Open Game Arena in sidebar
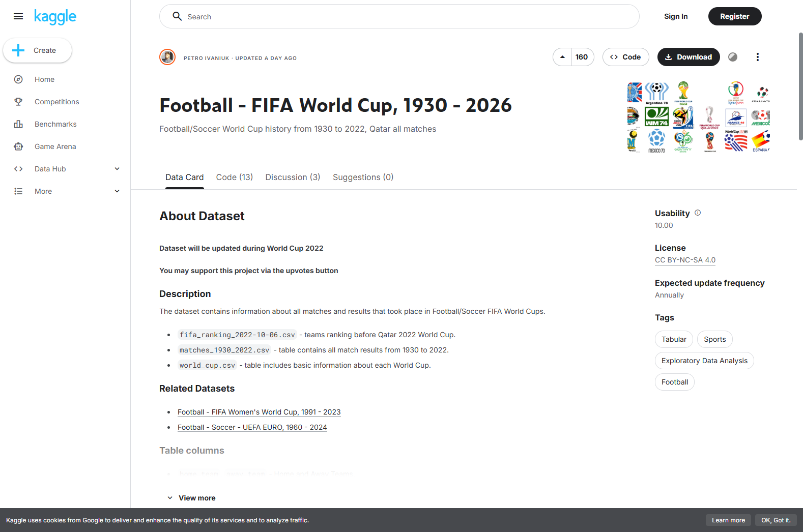The width and height of the screenshot is (803, 532). click(x=55, y=146)
